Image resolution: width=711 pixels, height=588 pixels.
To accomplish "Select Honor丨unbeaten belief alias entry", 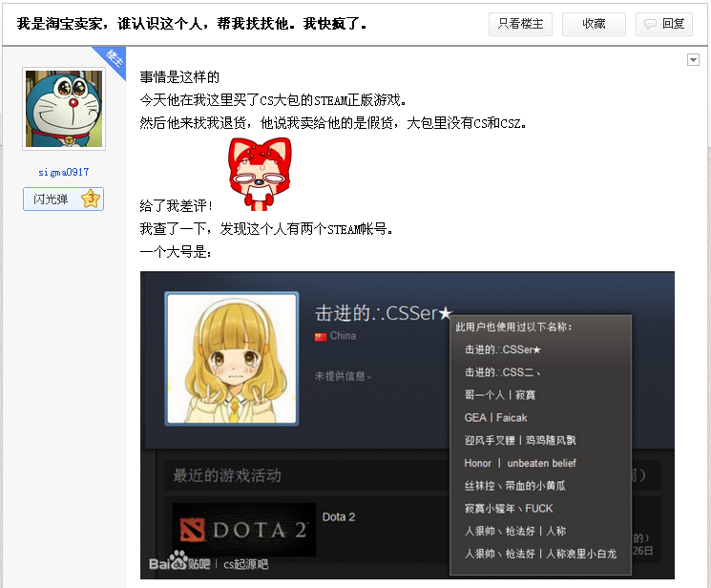I will [x=520, y=463].
